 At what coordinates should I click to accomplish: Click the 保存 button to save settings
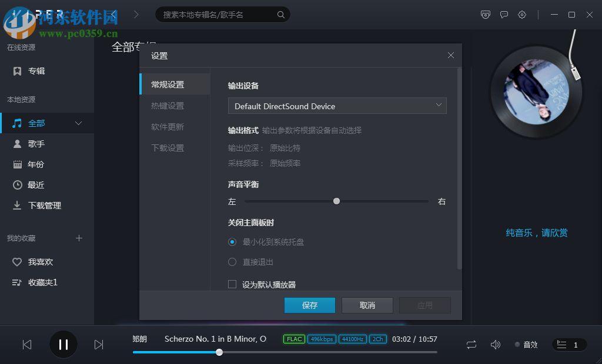coord(309,305)
